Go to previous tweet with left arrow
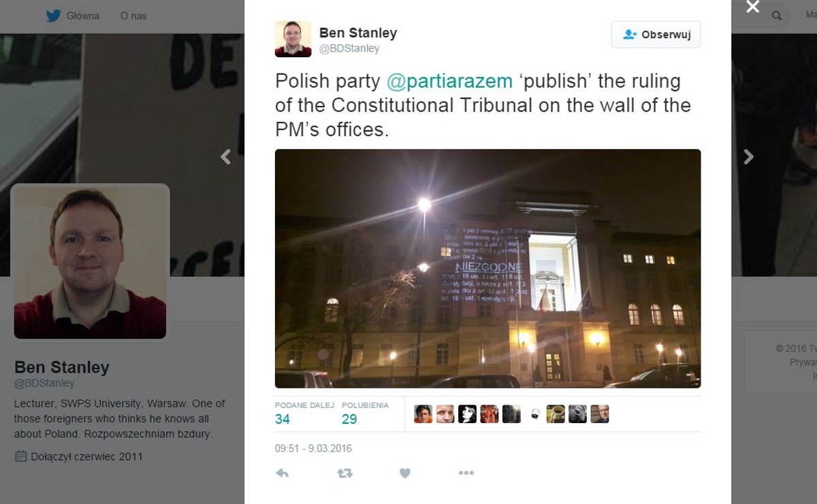 pyautogui.click(x=225, y=157)
